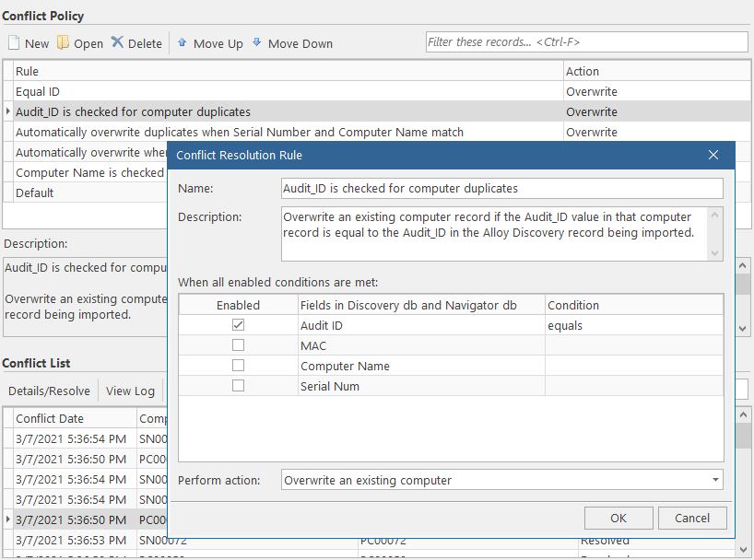The image size is (754, 560).
Task: Enable the MAC condition checkbox
Action: [238, 345]
